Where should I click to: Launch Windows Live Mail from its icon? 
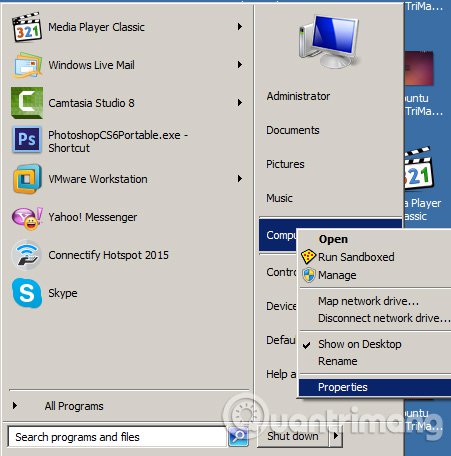point(27,65)
